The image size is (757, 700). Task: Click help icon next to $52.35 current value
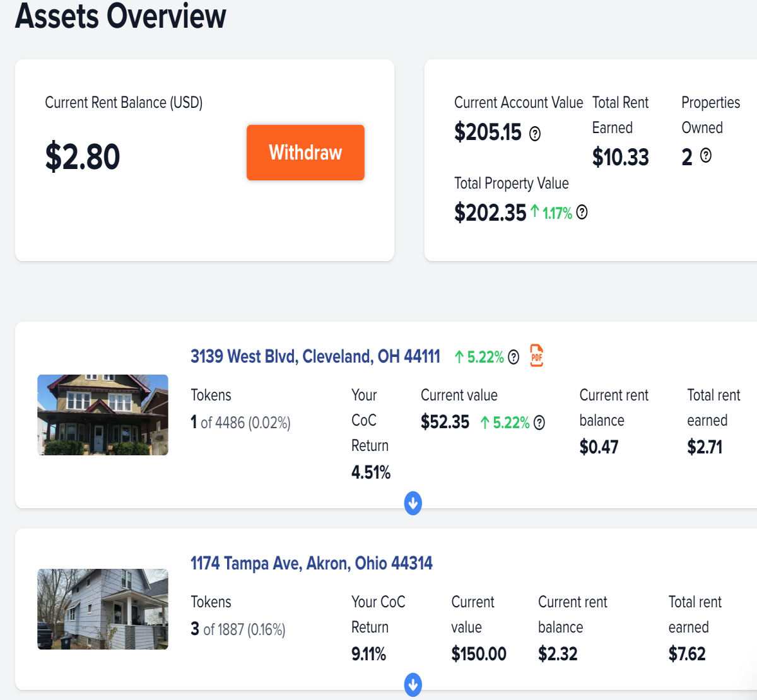[x=539, y=423]
